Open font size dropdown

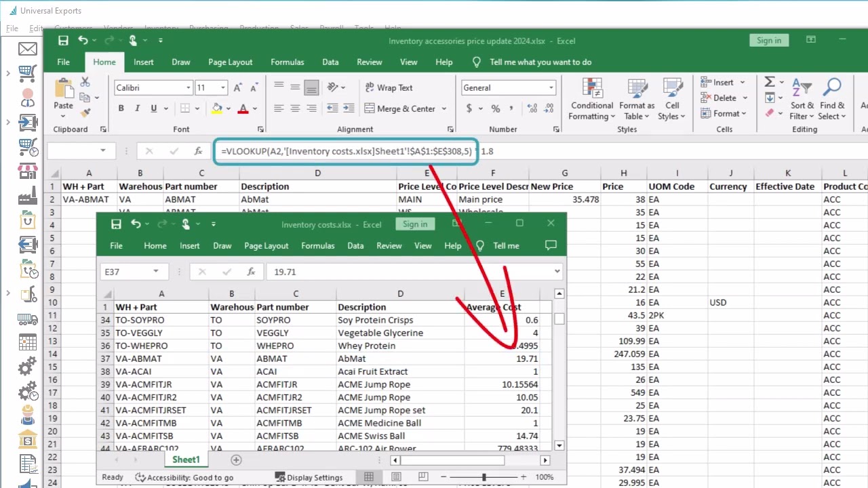coord(222,87)
